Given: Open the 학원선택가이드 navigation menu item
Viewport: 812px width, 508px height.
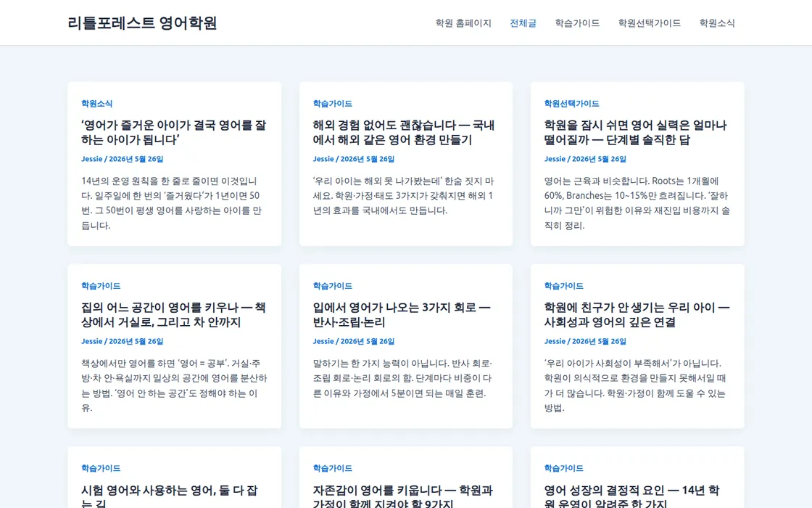Looking at the screenshot, I should pos(650,22).
